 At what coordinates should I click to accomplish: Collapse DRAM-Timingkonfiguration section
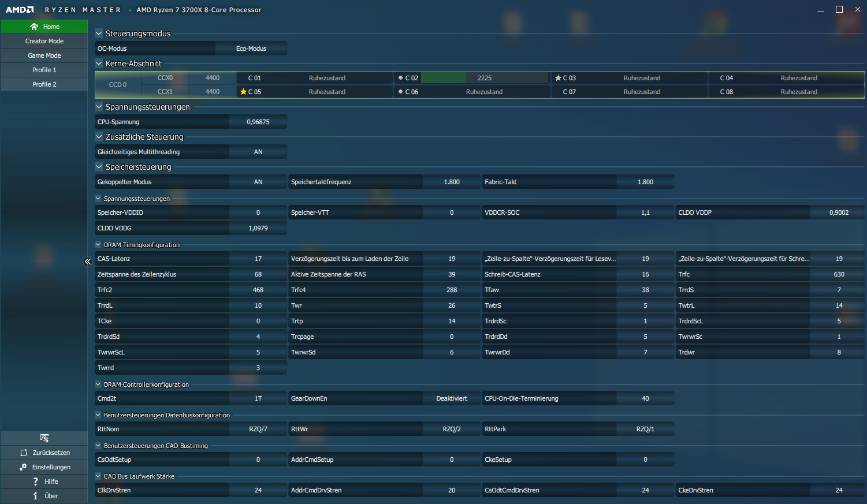point(98,245)
